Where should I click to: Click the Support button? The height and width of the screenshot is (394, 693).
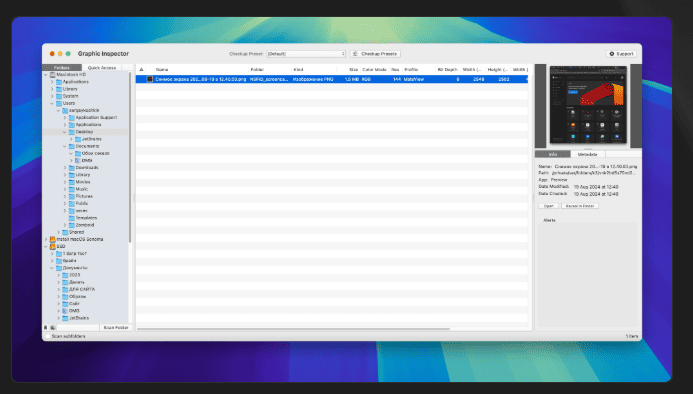(x=621, y=54)
